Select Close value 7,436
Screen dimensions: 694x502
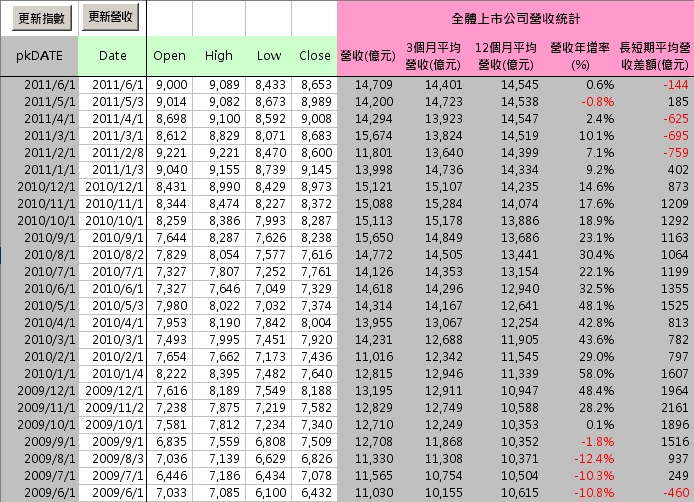315,357
